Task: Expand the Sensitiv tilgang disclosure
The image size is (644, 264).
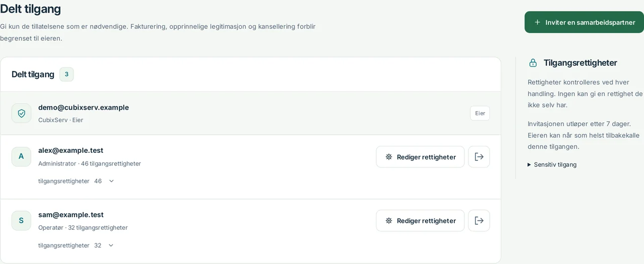Action: (552, 164)
